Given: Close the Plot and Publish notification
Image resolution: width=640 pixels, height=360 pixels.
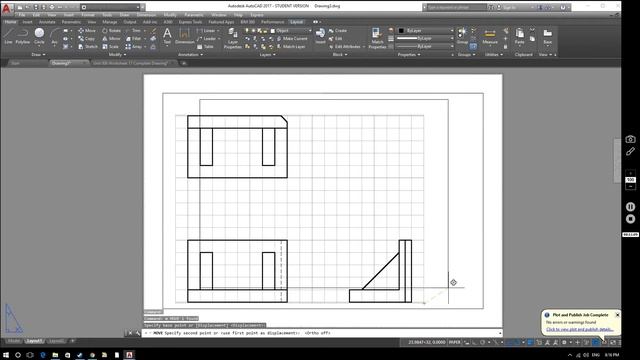Looking at the screenshot, I should point(617,315).
